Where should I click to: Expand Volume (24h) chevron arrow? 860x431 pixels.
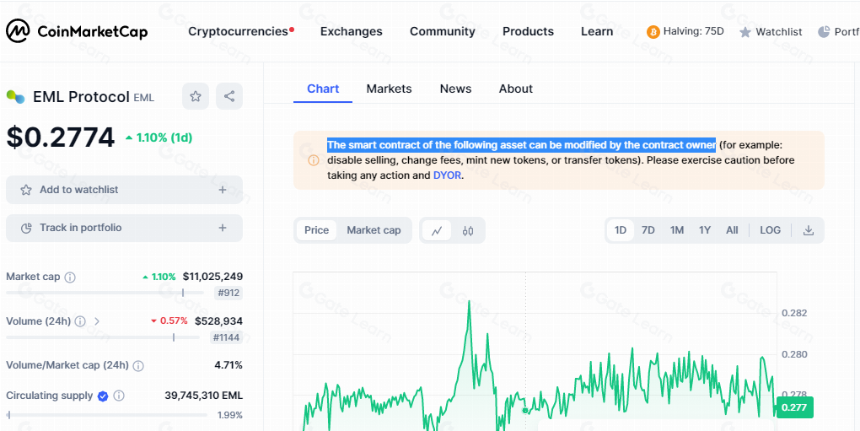[x=97, y=321]
